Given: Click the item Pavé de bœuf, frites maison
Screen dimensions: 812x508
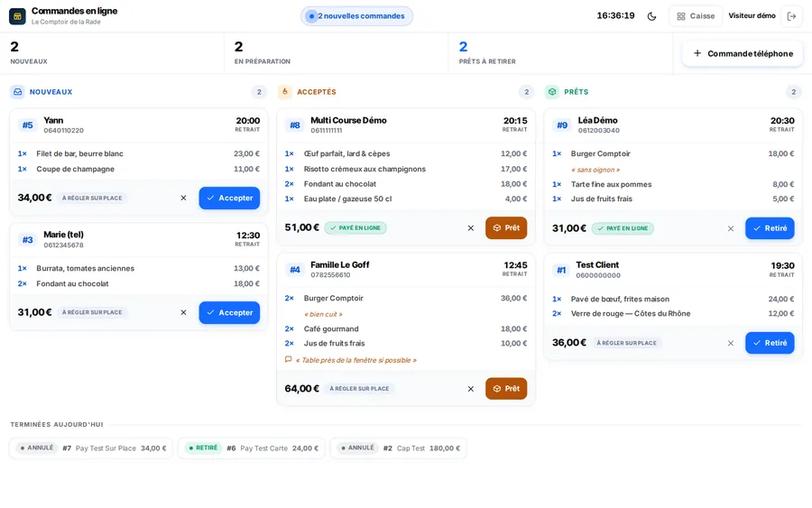Looking at the screenshot, I should tap(620, 299).
